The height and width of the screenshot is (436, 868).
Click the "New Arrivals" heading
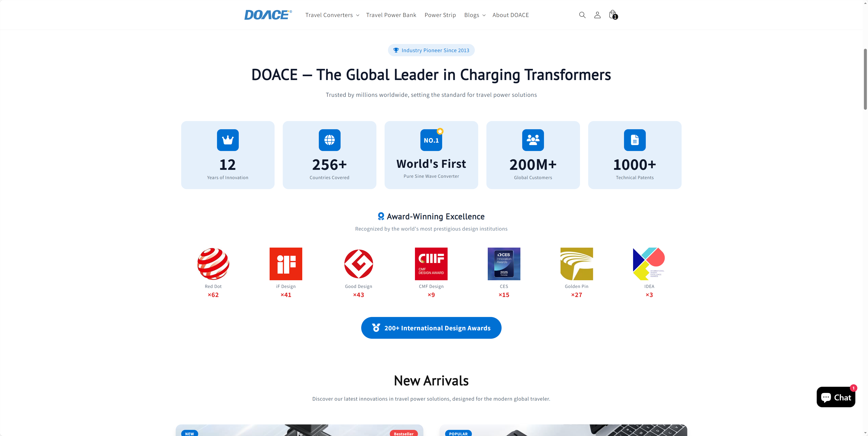(431, 380)
